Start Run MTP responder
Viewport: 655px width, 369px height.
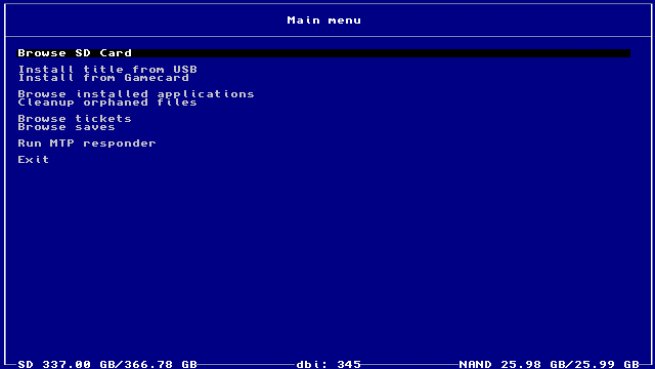pos(86,143)
